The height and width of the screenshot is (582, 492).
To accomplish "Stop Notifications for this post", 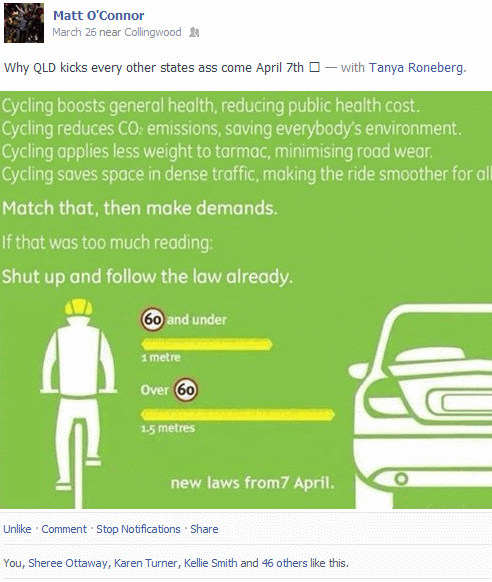I will point(138,529).
